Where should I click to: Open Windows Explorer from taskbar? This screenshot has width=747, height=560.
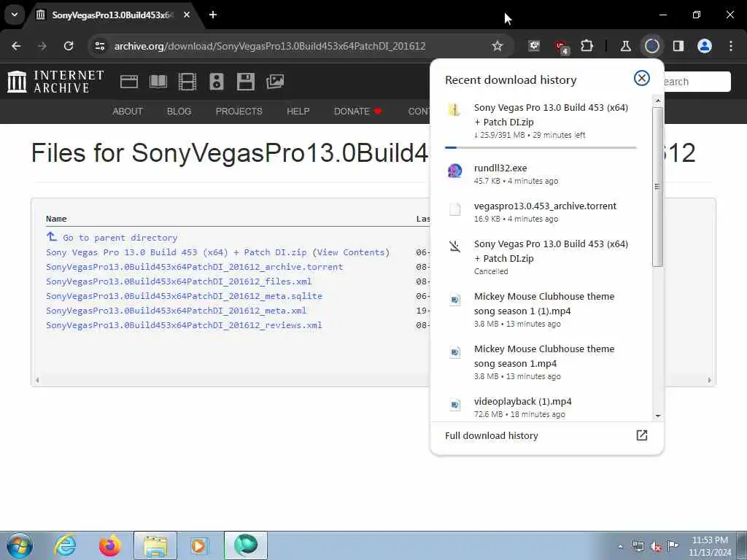[x=155, y=545]
